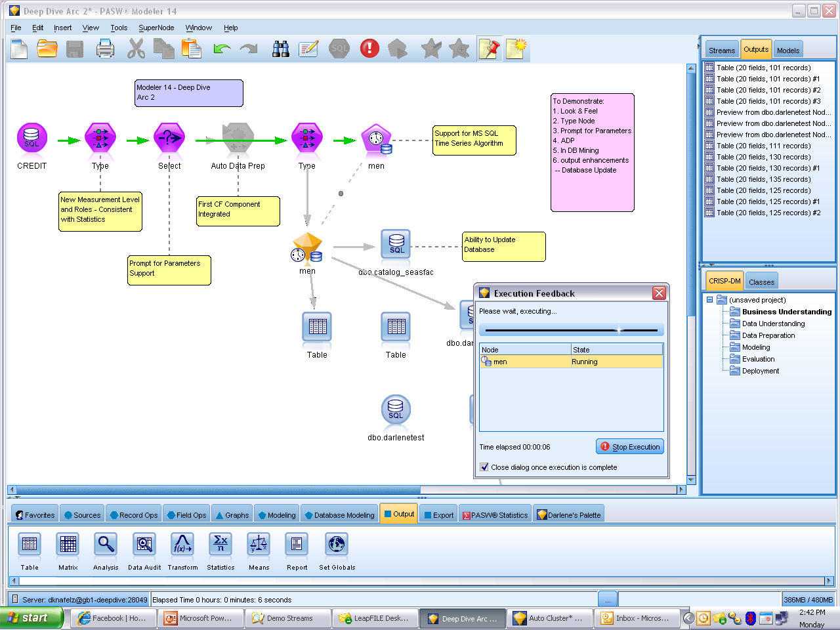Click the Paste clipboard toolbar icon
840x630 pixels.
tap(191, 49)
